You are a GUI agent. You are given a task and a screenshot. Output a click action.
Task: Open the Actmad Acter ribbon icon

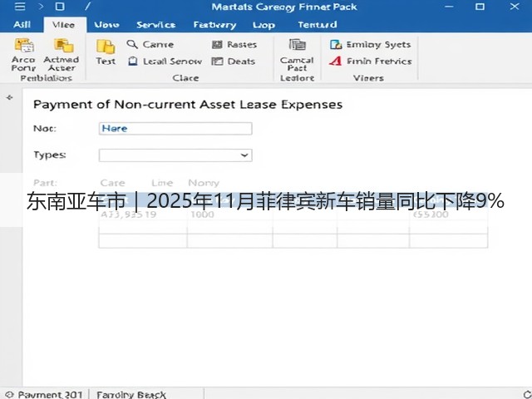[63, 45]
